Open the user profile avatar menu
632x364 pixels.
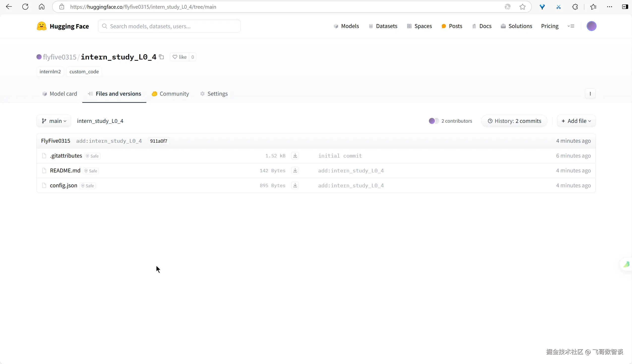(x=591, y=26)
